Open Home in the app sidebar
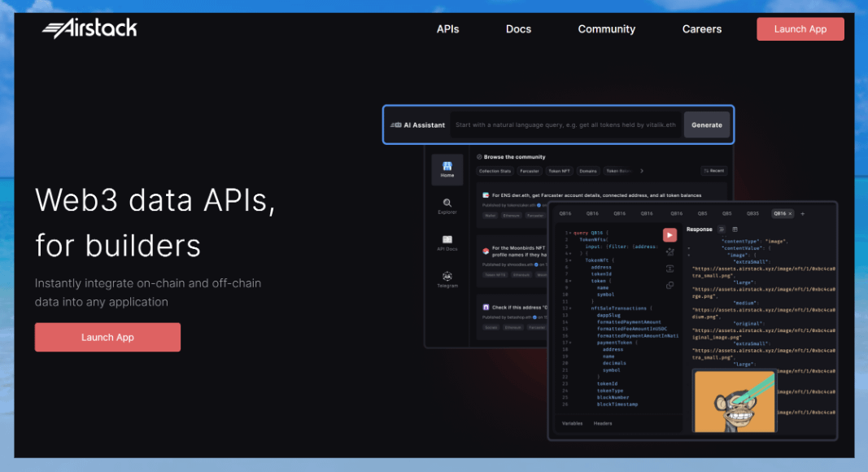This screenshot has height=472, width=868. pyautogui.click(x=447, y=169)
